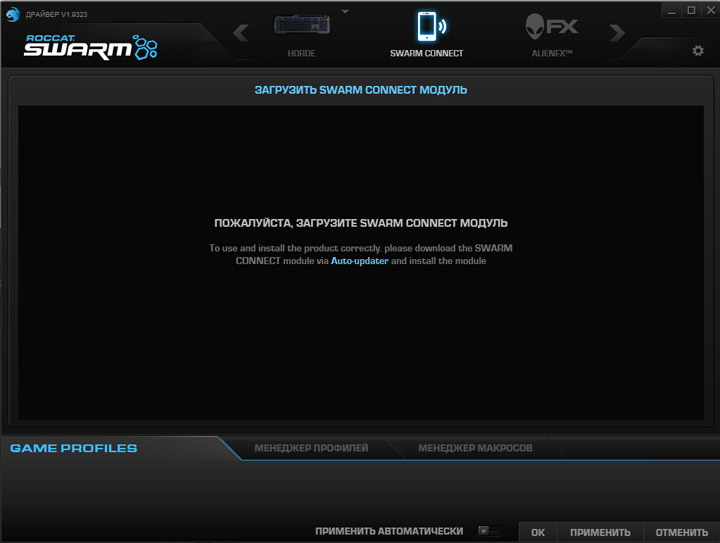This screenshot has height=543, width=720.
Task: Close the Swarm window
Action: point(710,10)
